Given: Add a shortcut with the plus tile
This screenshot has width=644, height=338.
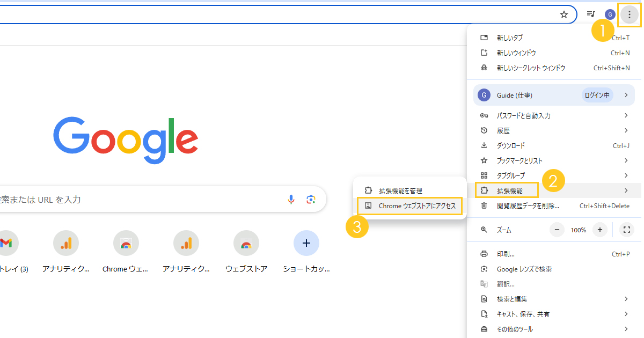Looking at the screenshot, I should click(x=306, y=252).
